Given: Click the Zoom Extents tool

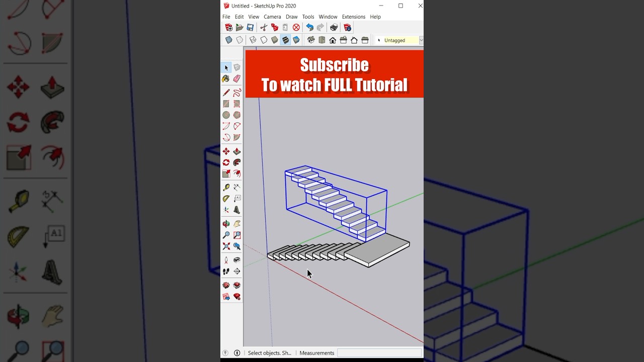Looking at the screenshot, I should click(226, 246).
